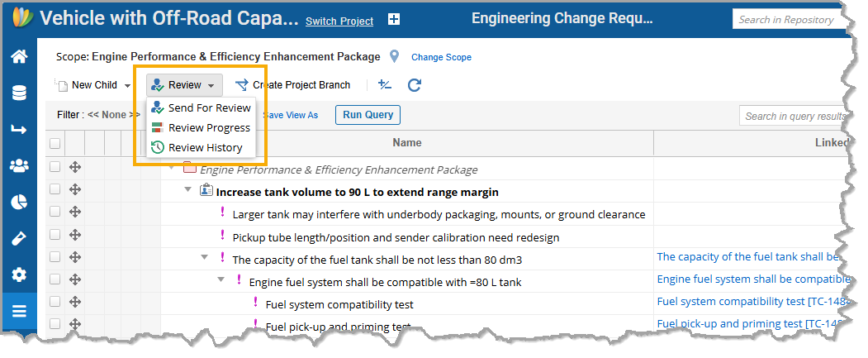This screenshot has height=358, width=868.
Task: Click the hamburger menu sidebar icon
Action: (18, 312)
